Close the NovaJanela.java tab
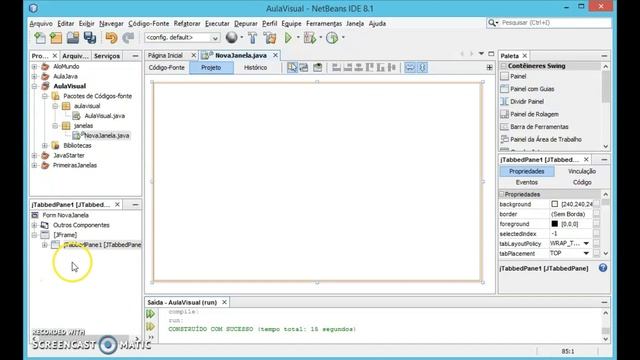This screenshot has width=640, height=360. 276,55
